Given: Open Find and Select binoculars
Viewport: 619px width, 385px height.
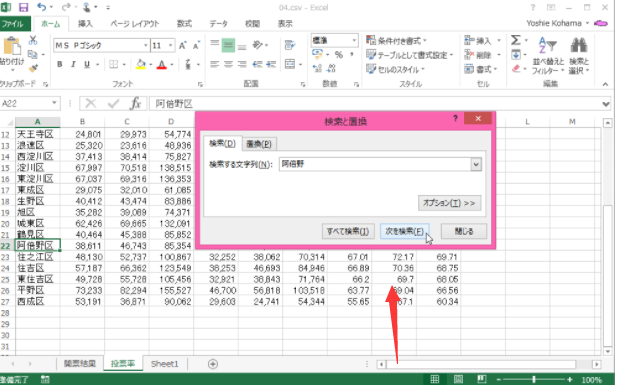Looking at the screenshot, I should tap(579, 55).
